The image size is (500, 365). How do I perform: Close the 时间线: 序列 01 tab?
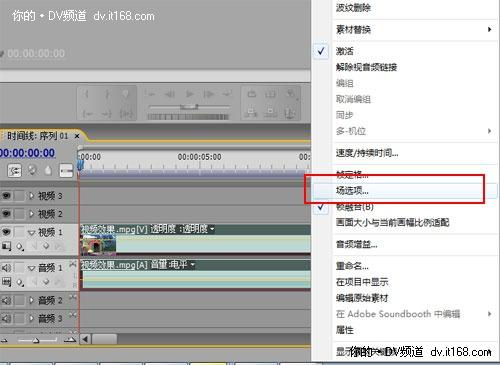(77, 136)
